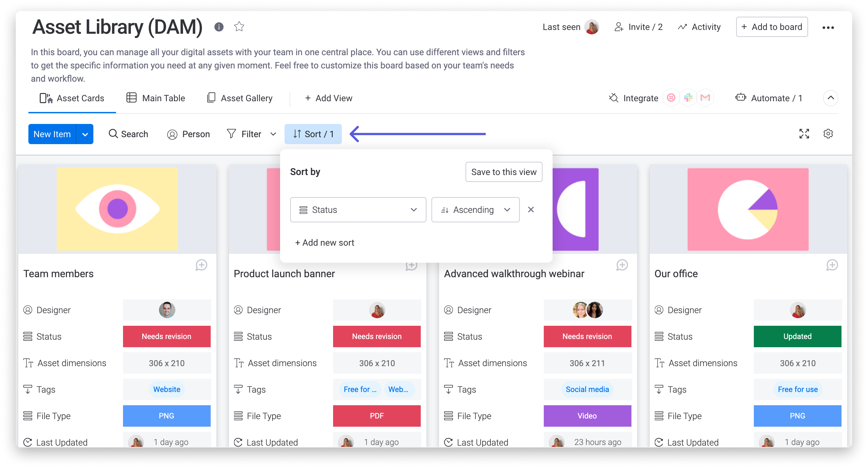
Task: Open Search in the toolbar
Action: point(128,134)
